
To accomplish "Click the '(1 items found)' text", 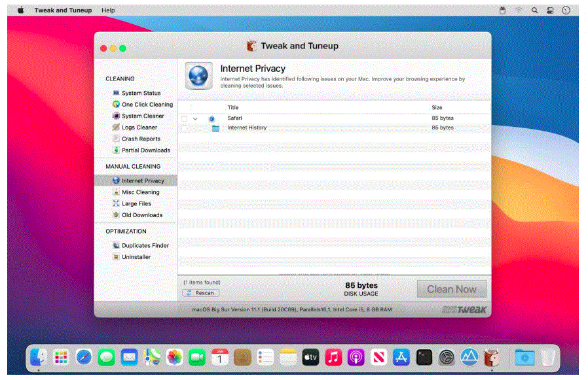I will point(202,283).
